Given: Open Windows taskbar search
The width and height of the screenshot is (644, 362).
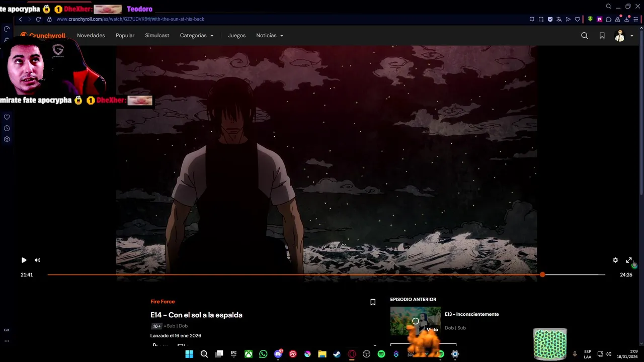Looking at the screenshot, I should click(x=204, y=354).
